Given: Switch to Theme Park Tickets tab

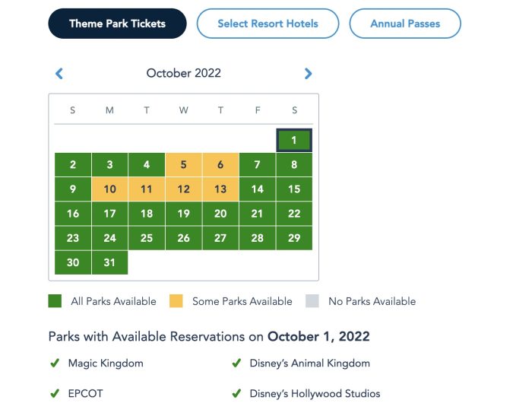Looking at the screenshot, I should click(117, 24).
